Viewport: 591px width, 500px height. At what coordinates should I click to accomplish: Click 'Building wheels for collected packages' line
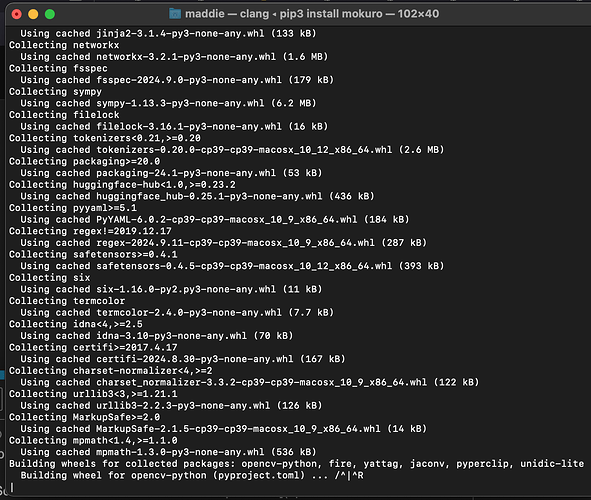point(296,464)
